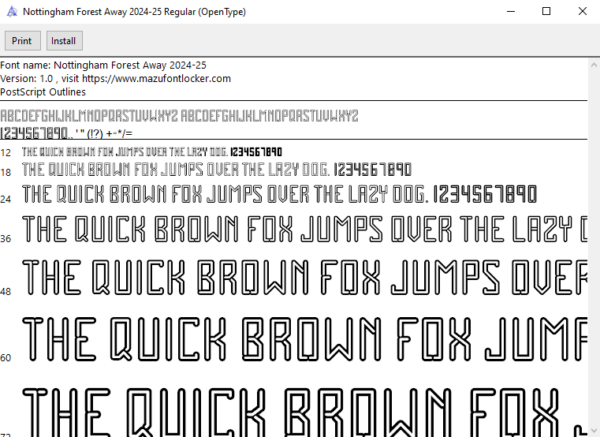600x437 pixels.
Task: Click the size 36 sample sentence
Action: [x=305, y=229]
